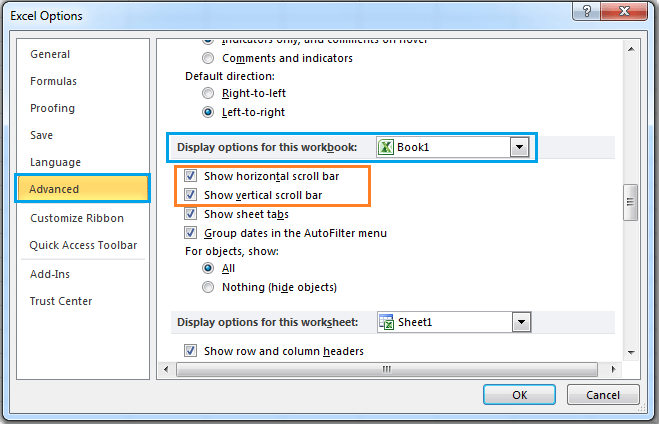Image resolution: width=659 pixels, height=424 pixels.
Task: Toggle Show sheet tabs checkbox
Action: coord(191,214)
